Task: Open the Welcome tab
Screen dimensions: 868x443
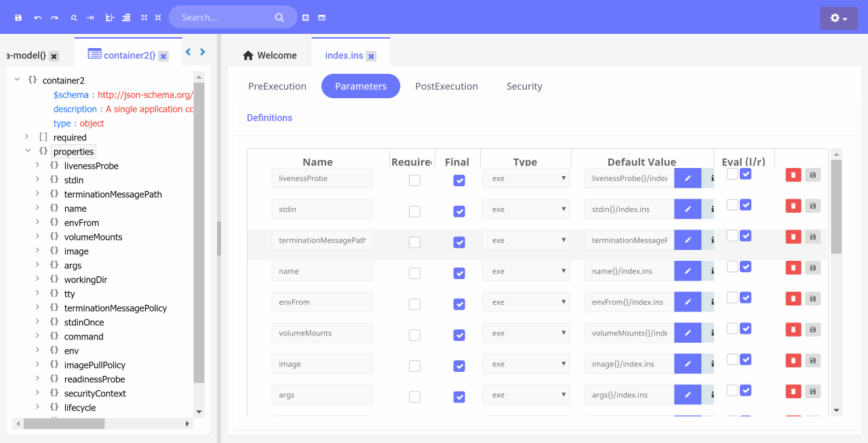Action: 270,56
